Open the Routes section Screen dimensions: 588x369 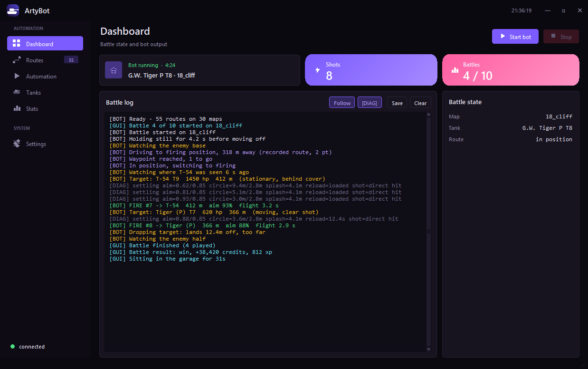click(x=45, y=60)
